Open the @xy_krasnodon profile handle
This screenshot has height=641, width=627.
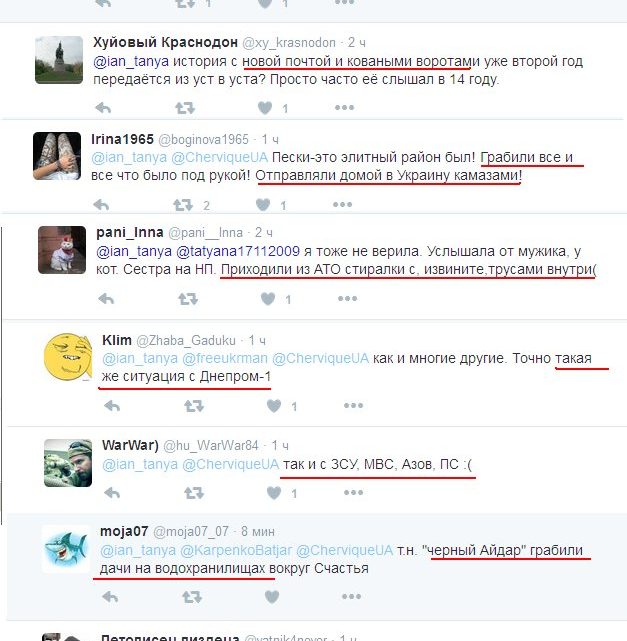pos(289,43)
